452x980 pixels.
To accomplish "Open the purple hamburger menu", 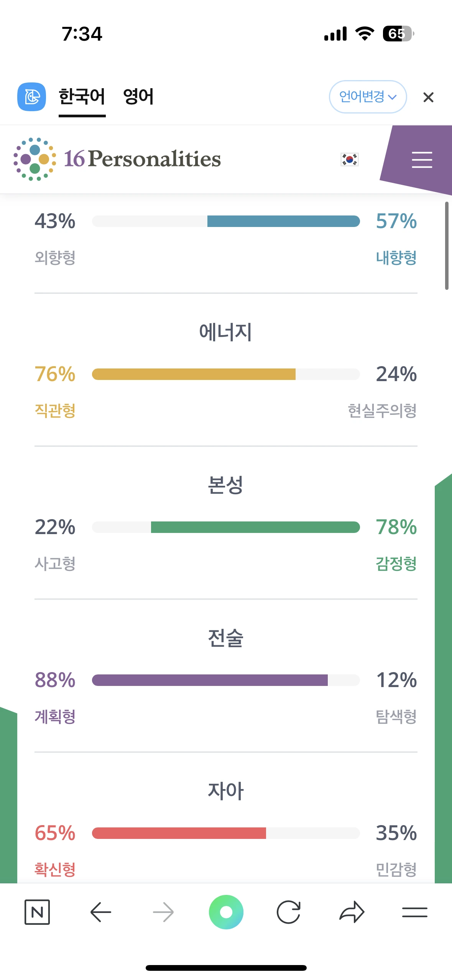I will (x=422, y=160).
